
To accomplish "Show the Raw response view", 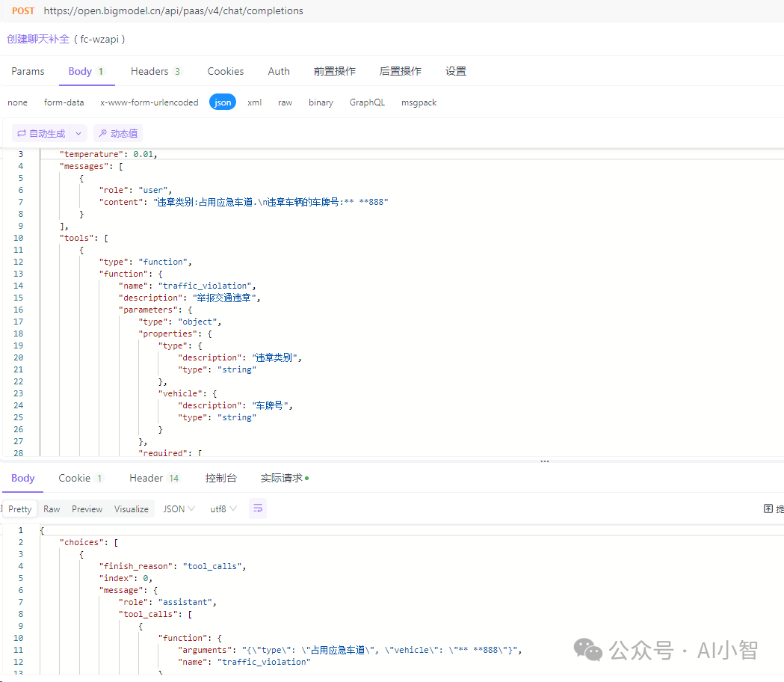I will pyautogui.click(x=52, y=509).
